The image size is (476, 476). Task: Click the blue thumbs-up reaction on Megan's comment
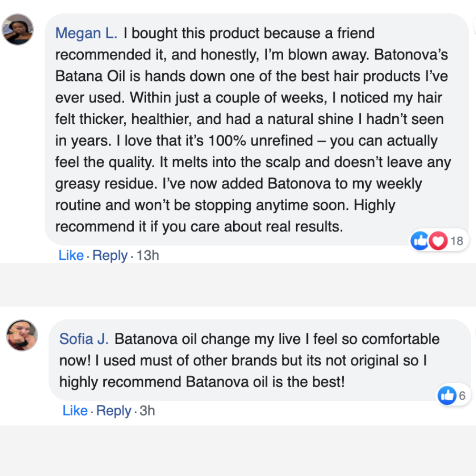[x=420, y=241]
